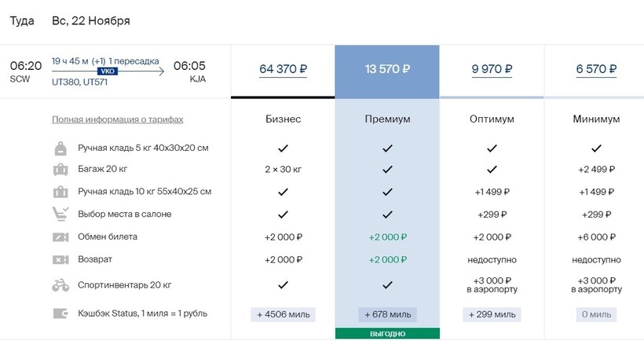Open the Полная информация о тарифах link
Viewport: 644px width, 341px height.
tap(118, 119)
